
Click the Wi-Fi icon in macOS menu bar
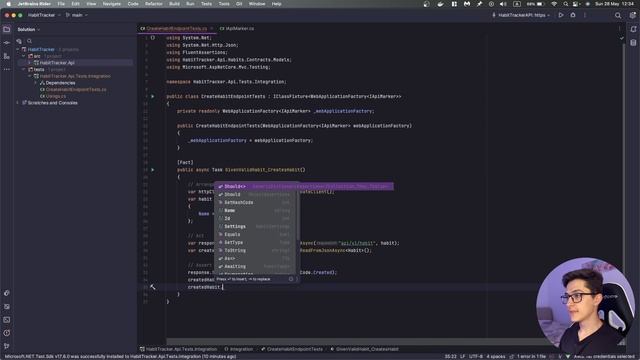(554, 4)
